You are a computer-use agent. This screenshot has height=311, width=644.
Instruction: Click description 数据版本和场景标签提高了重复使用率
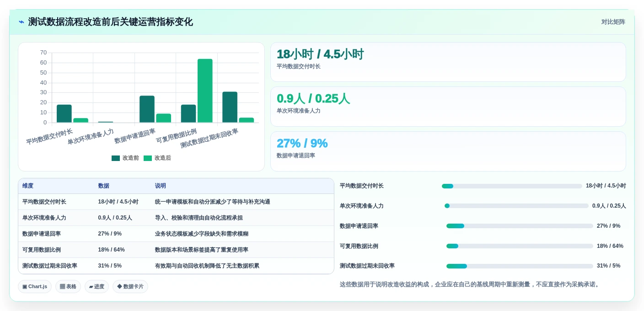pos(202,250)
